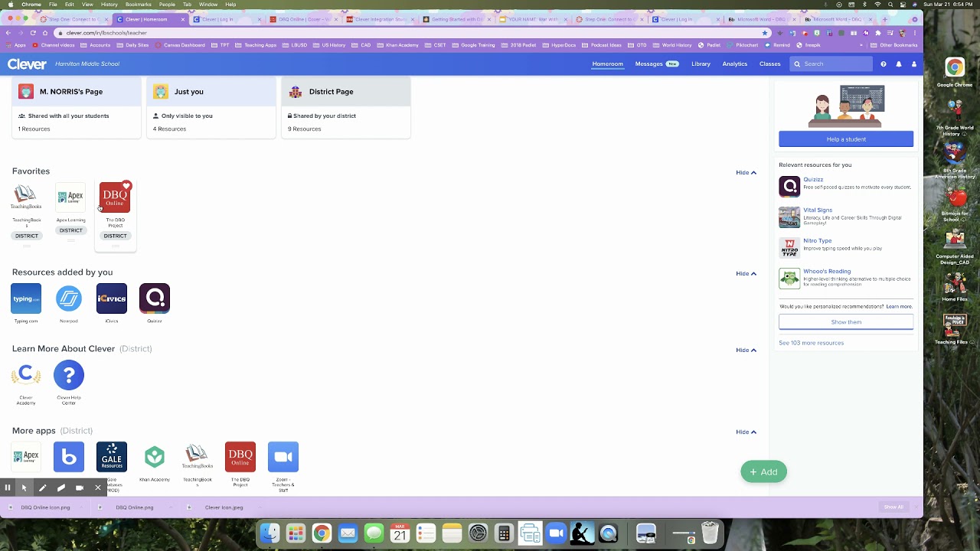The height and width of the screenshot is (551, 980).
Task: Open the District Page card
Action: (346, 107)
